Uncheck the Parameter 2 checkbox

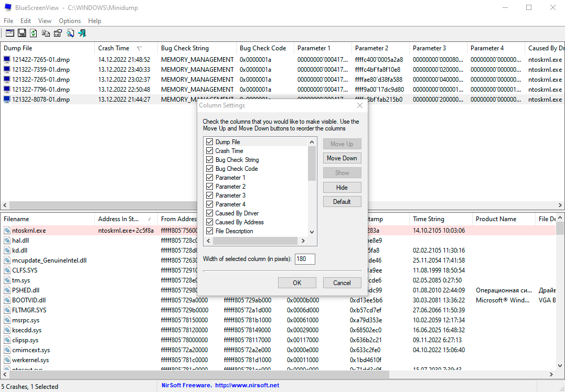point(209,187)
